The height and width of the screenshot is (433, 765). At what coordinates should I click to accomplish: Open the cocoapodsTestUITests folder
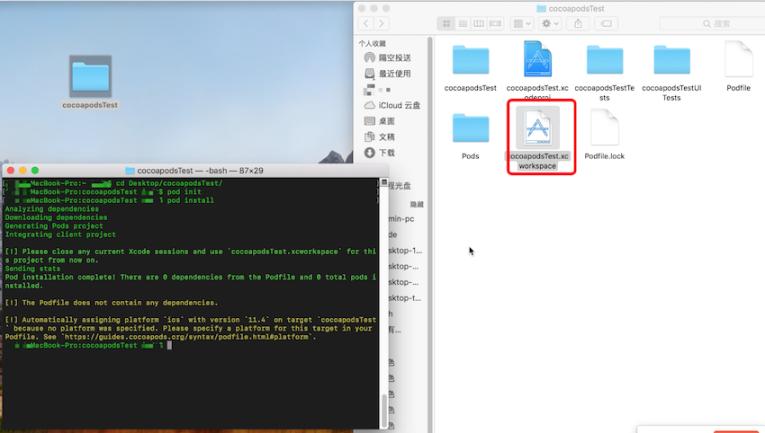coord(671,60)
